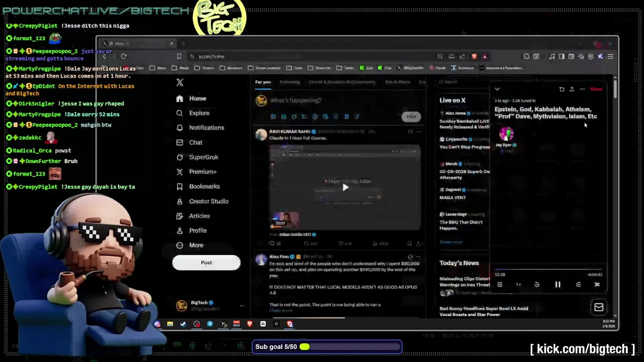Change the 1x playback speed
Image resolution: width=644 pixels, height=362 pixels.
click(518, 285)
